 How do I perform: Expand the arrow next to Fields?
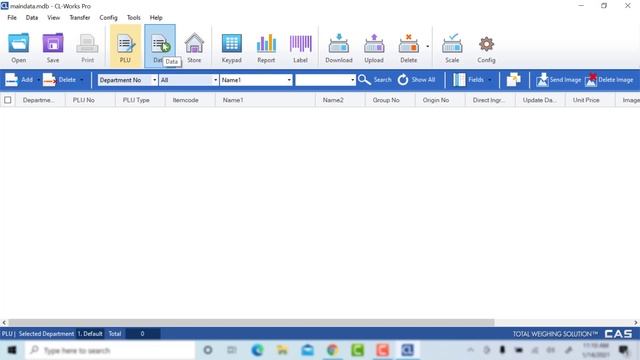[x=489, y=80]
